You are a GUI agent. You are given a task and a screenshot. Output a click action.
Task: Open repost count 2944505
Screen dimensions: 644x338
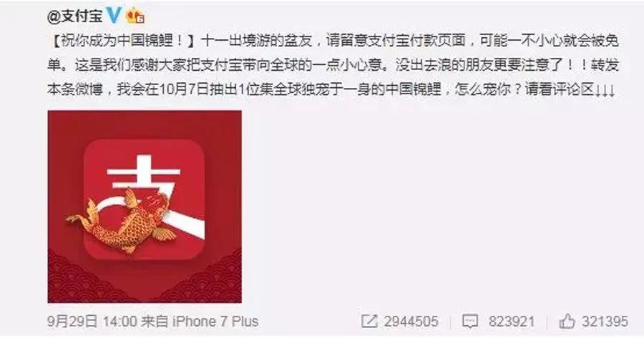point(411,321)
